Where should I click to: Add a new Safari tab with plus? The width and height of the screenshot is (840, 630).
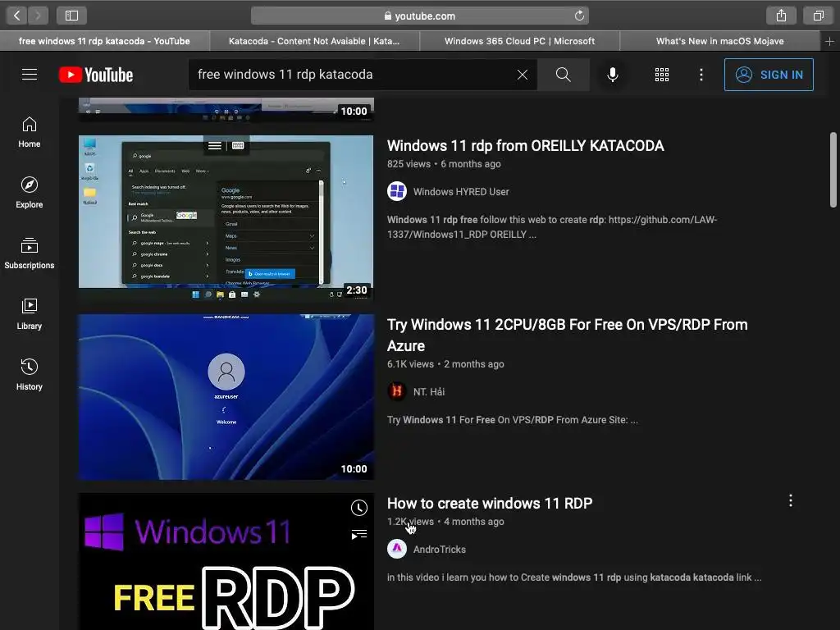(x=829, y=41)
